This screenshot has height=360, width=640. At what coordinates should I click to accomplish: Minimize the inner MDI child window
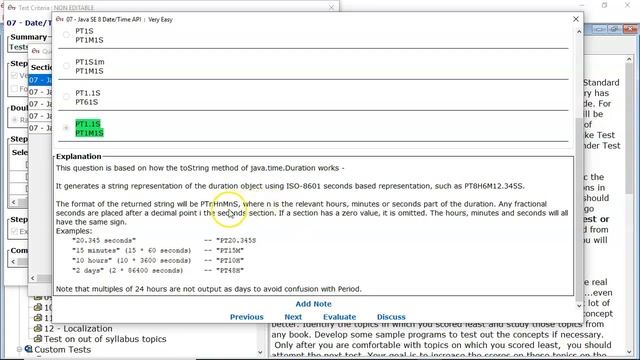pyautogui.click(x=599, y=29)
